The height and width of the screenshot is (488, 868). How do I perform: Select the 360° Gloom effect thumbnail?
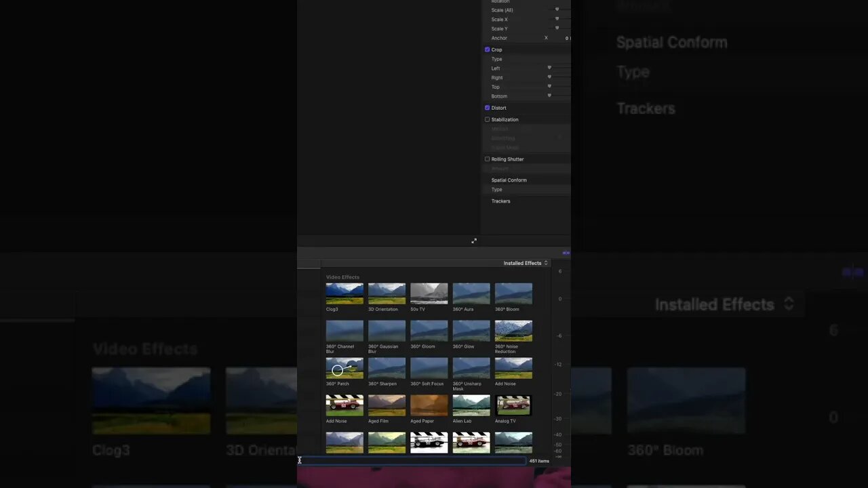[x=429, y=331]
